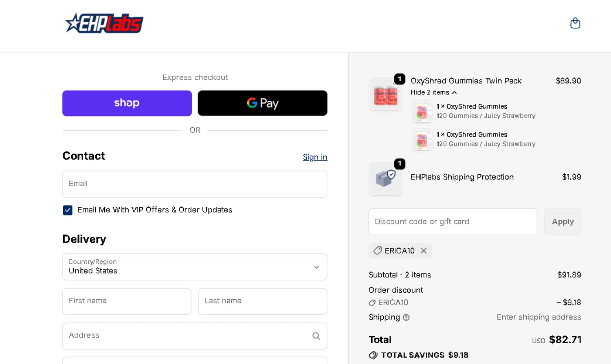Image resolution: width=611 pixels, height=364 pixels.
Task: Collapse the Hide 2 items expander
Action: coord(433,92)
